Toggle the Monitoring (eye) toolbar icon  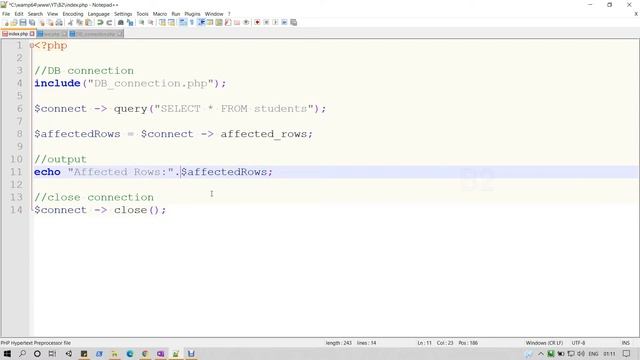coord(246,22)
